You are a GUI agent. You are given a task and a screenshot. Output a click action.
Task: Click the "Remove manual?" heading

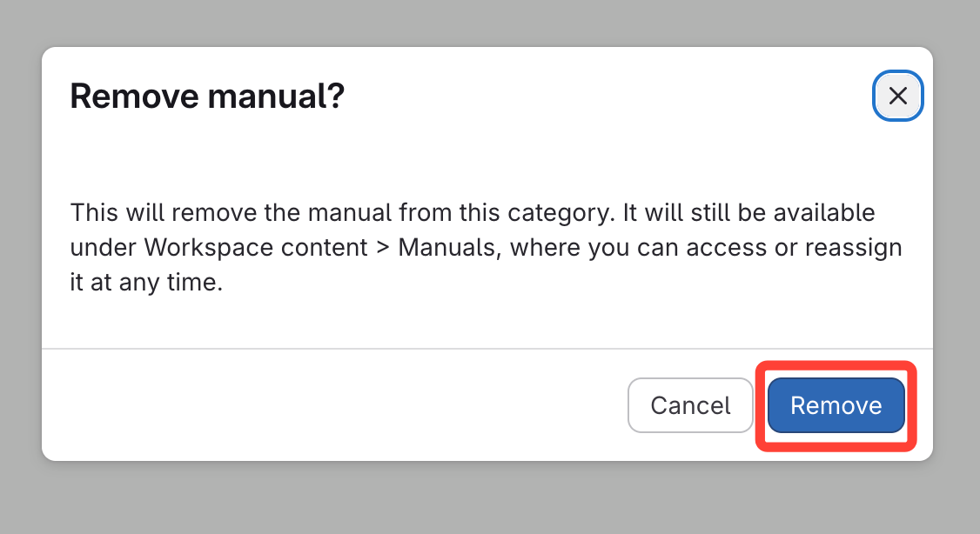click(207, 96)
